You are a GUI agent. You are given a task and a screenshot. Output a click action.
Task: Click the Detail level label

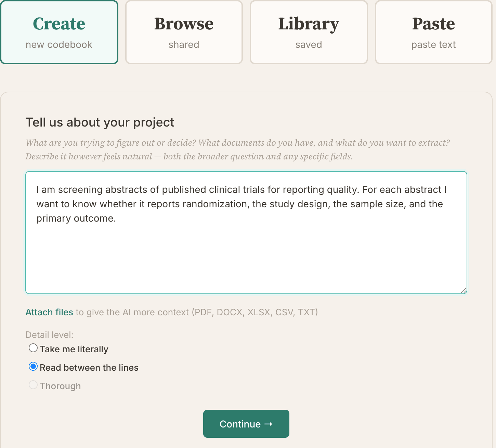point(50,335)
